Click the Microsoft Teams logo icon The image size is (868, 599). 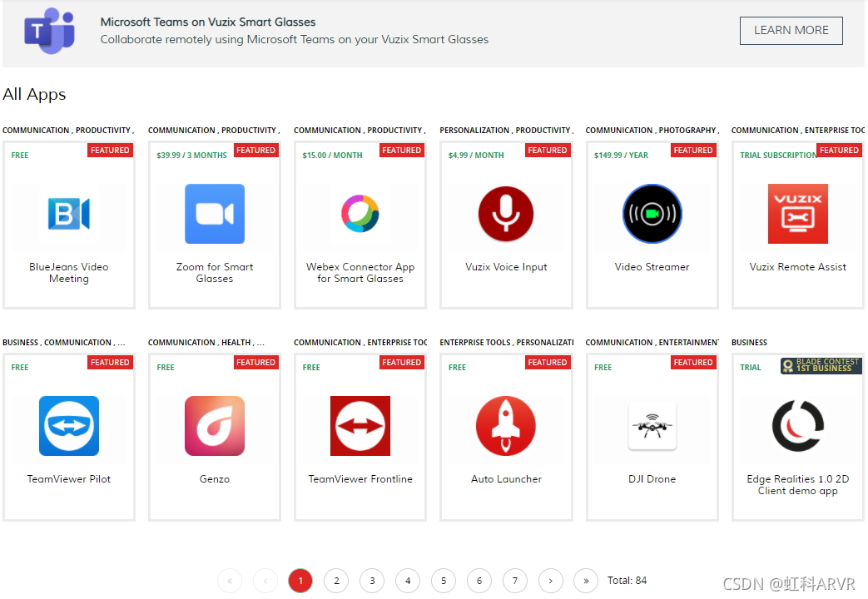[x=49, y=31]
